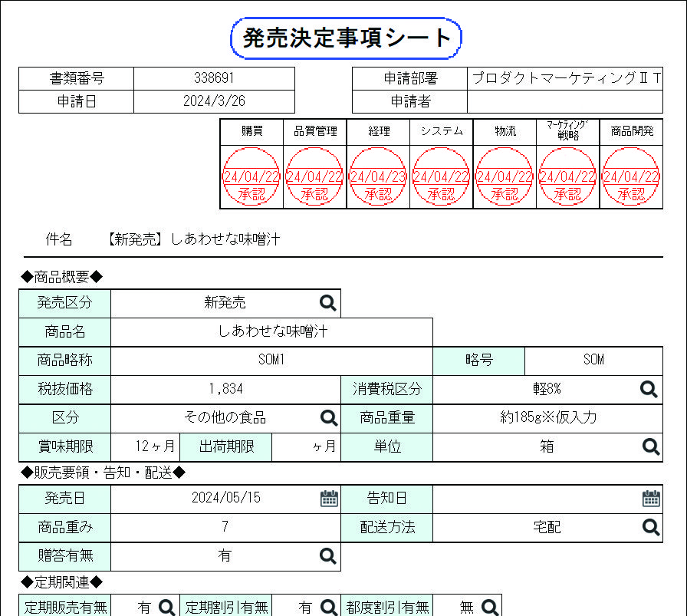The image size is (687, 616).
Task: Click the 商品重み field showing 7
Action: point(225,527)
